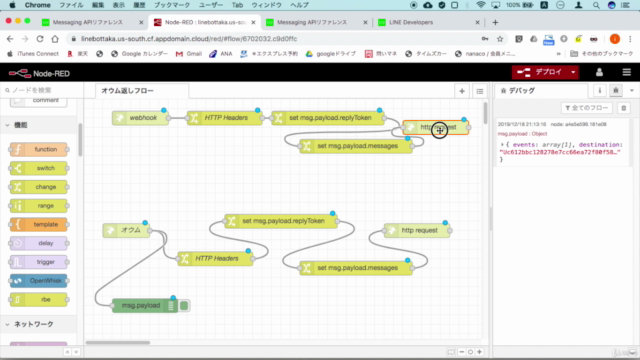This screenshot has width=640, height=360.
Task: Toggle the msg.payload debug node output button
Action: point(184,305)
